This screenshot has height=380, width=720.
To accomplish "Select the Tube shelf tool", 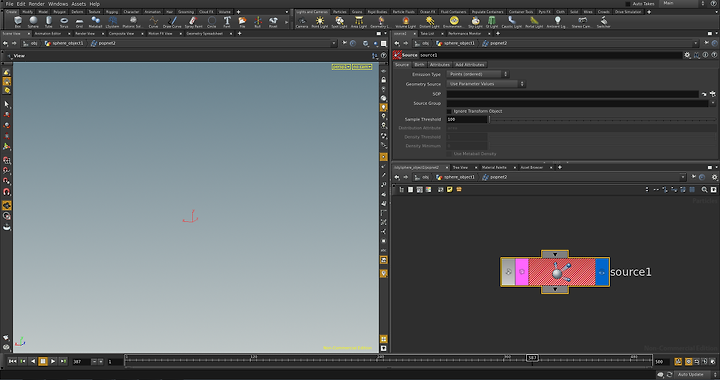I will point(49,22).
